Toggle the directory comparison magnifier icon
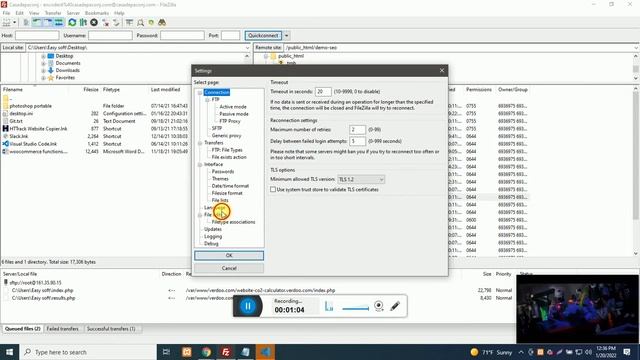640x360 pixels. (x=140, y=22)
